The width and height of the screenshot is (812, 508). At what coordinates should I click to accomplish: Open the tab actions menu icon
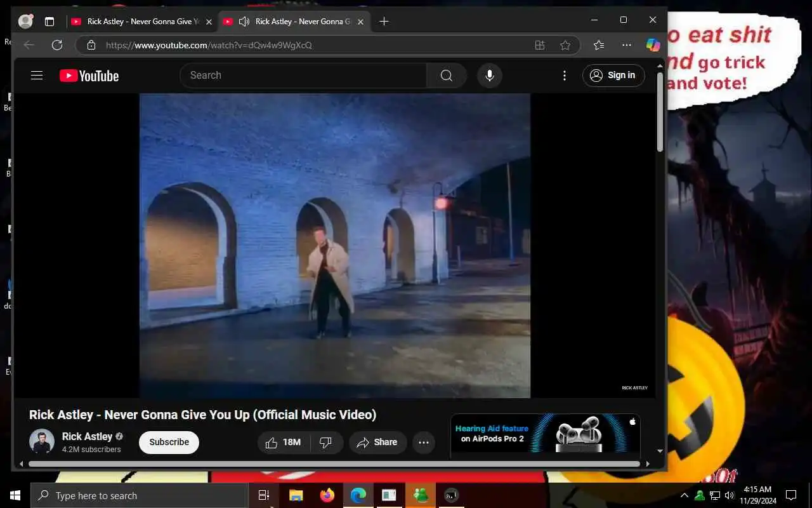[49, 22]
